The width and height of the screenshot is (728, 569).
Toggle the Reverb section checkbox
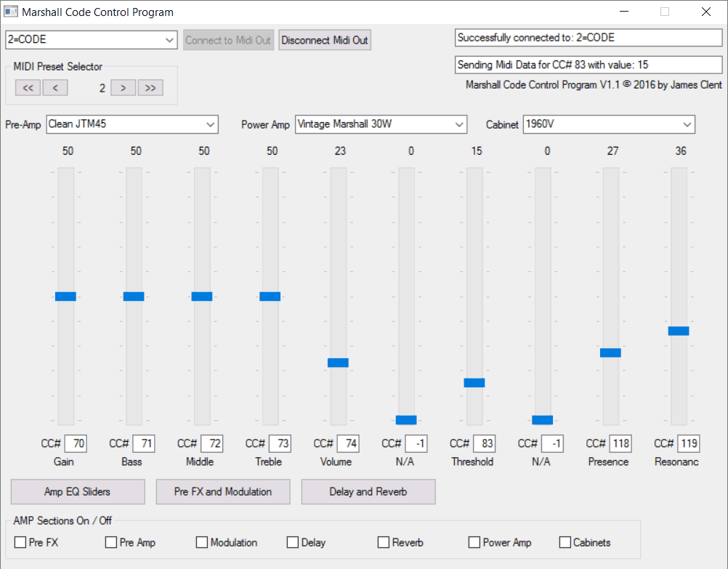click(383, 542)
